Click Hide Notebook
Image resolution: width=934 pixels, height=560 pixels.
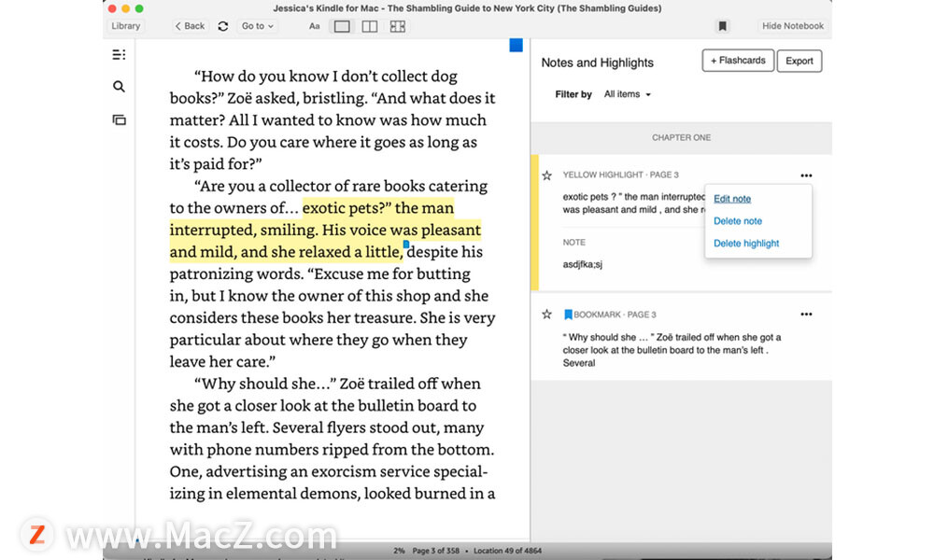793,26
